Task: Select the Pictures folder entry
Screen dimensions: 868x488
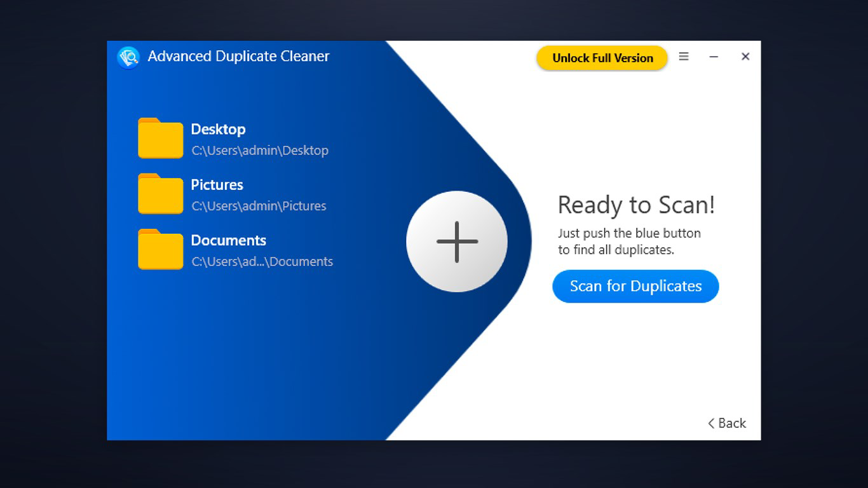Action: (x=216, y=185)
